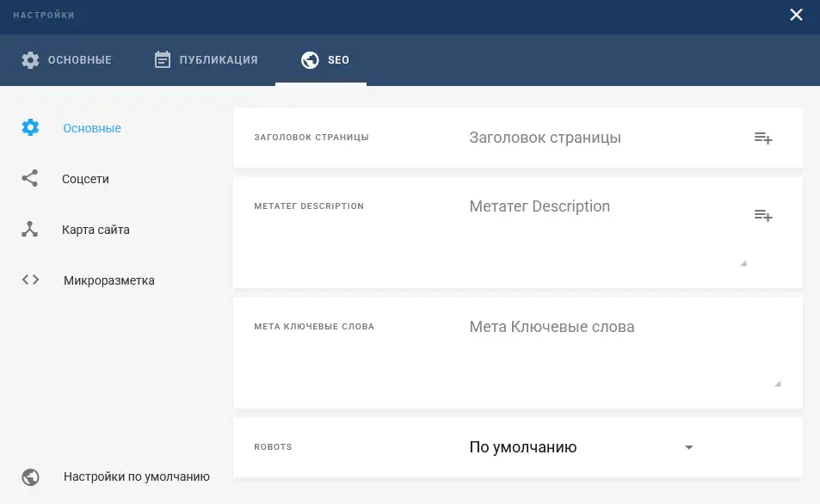
Task: Click the sitemap icon next to Карта сайта
Action: [30, 230]
